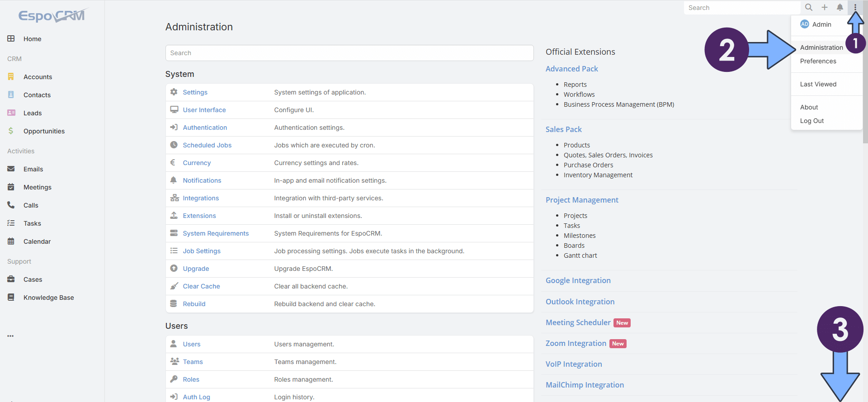This screenshot has width=868, height=402.
Task: Open the Sales Pack extension link
Action: (564, 129)
